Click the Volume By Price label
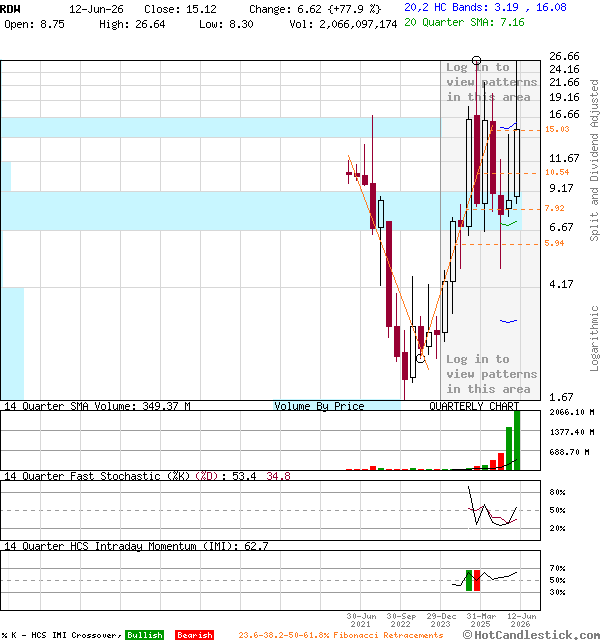Image resolution: width=600 pixels, height=640 pixels. tap(319, 406)
